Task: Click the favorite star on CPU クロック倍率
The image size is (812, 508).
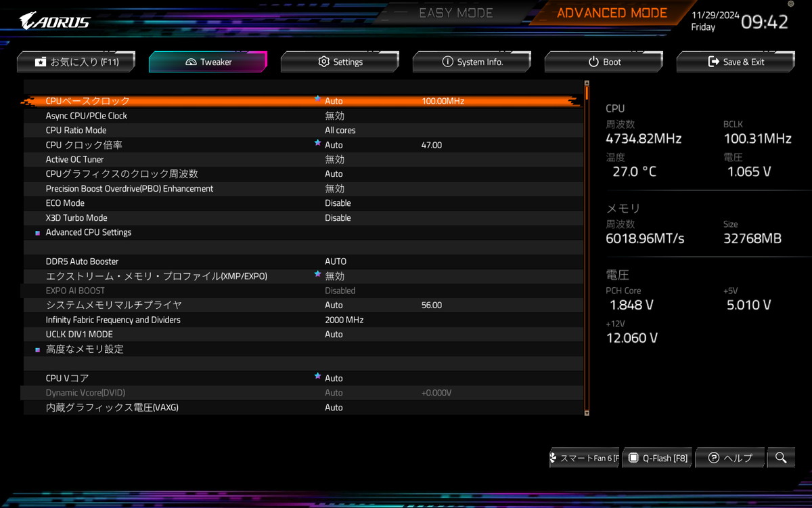Action: pos(317,143)
